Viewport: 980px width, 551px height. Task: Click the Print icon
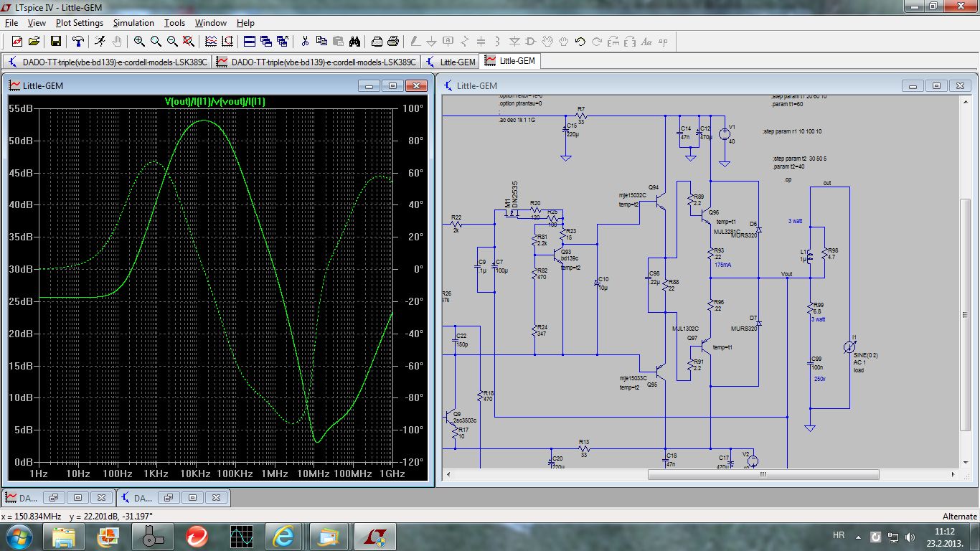[x=393, y=42]
